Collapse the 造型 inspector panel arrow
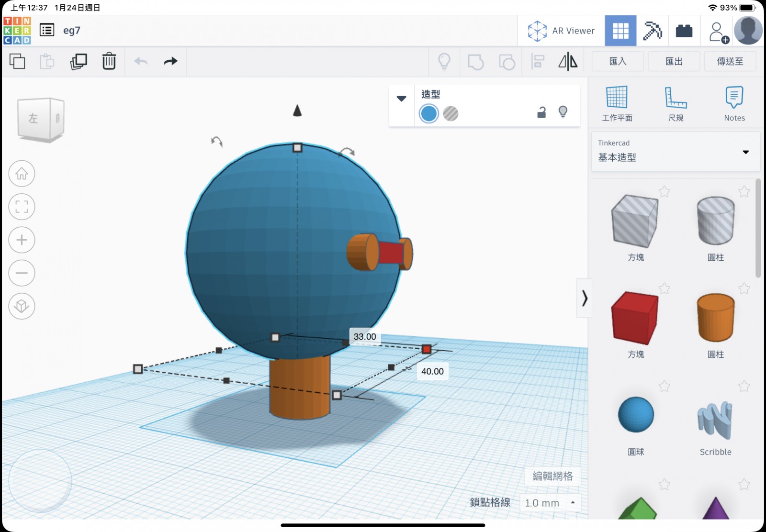 402,99
